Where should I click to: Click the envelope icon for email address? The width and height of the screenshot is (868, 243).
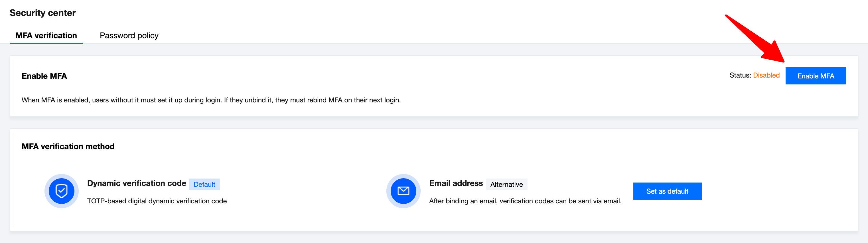(403, 191)
